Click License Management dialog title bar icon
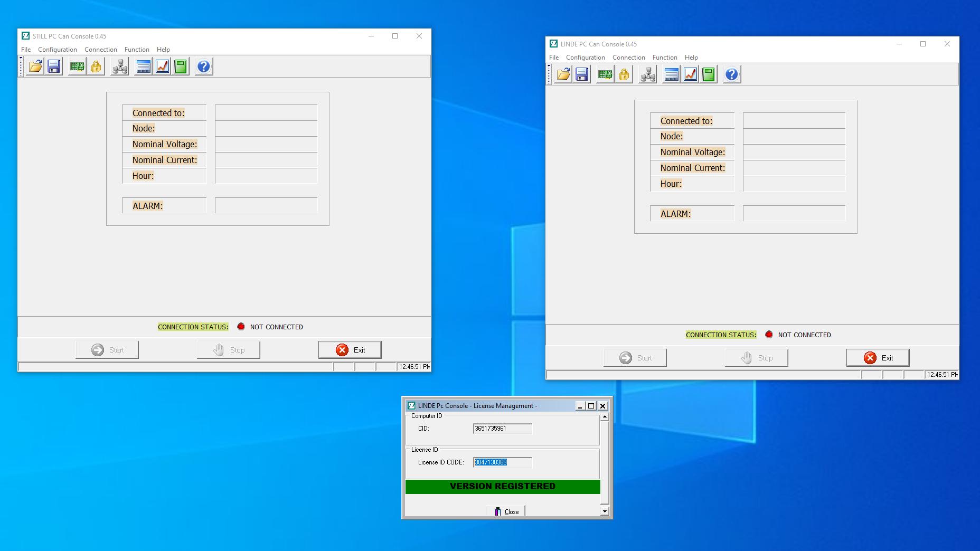This screenshot has width=980, height=551. [411, 406]
